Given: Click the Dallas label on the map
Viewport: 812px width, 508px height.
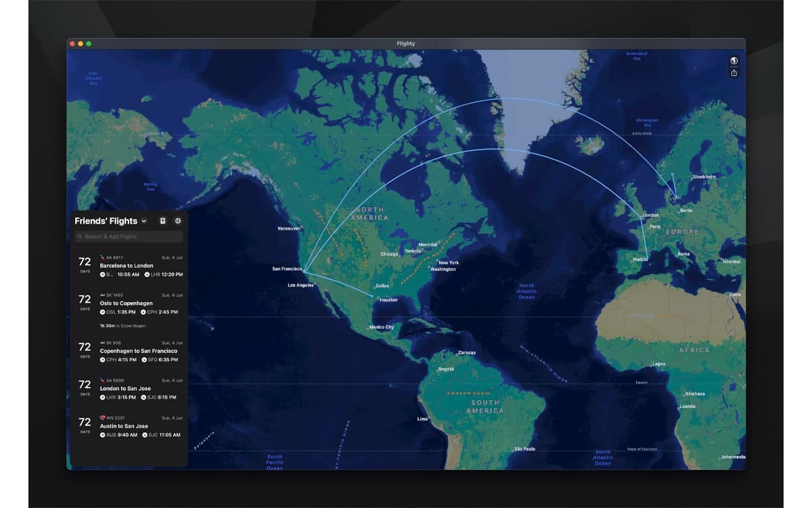Looking at the screenshot, I should [x=382, y=286].
